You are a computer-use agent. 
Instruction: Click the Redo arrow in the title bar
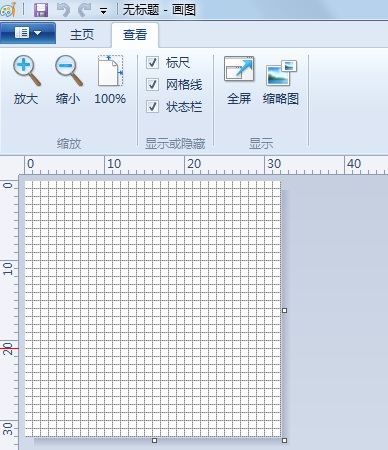pyautogui.click(x=85, y=10)
